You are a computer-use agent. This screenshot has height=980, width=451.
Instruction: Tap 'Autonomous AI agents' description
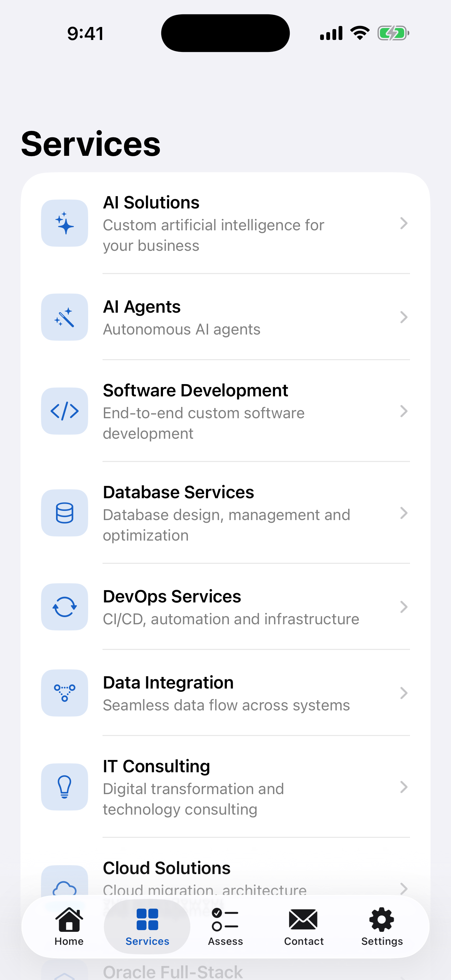(x=181, y=329)
